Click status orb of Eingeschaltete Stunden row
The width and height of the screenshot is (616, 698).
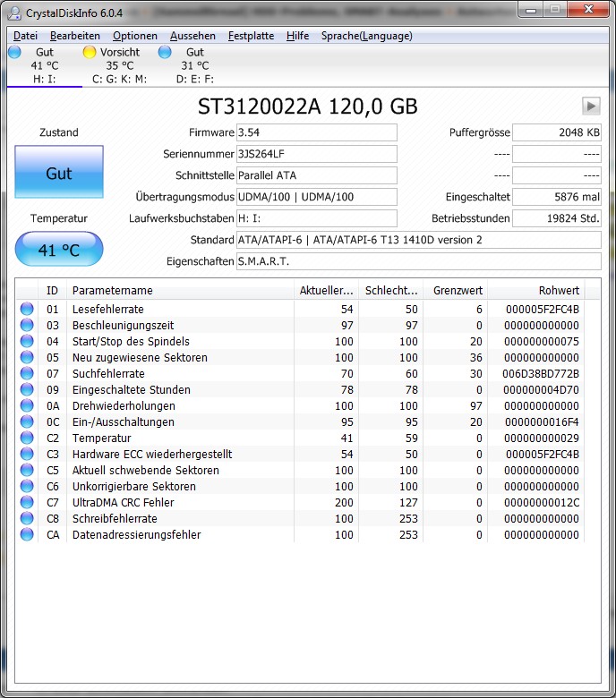click(x=27, y=389)
